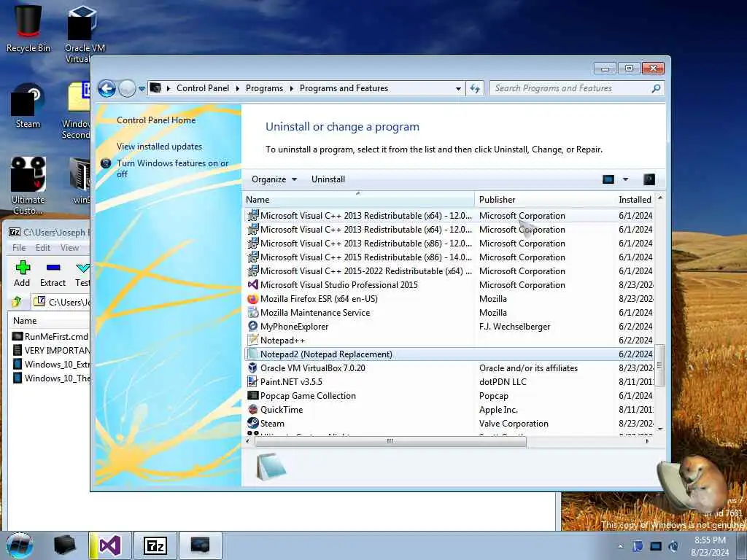Sort by Name column in 7-Zip window
The image size is (747, 560).
pyautogui.click(x=50, y=321)
